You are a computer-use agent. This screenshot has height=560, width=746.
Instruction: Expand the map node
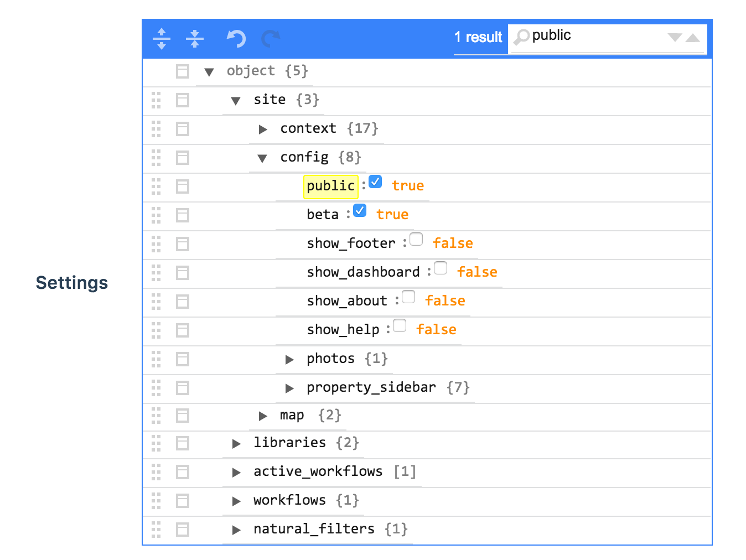point(263,416)
